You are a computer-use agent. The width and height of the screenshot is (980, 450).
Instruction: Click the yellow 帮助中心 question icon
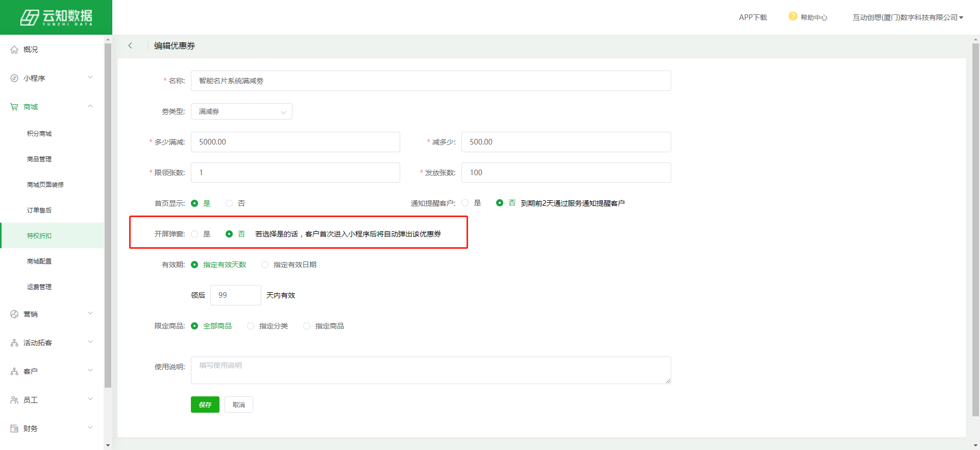pos(793,16)
